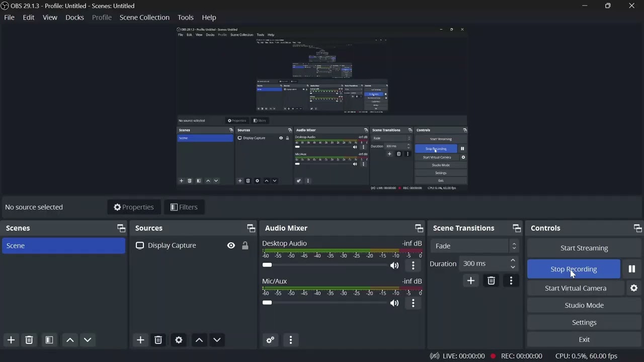
Task: Remove selected source trash icon
Action: [158, 340]
